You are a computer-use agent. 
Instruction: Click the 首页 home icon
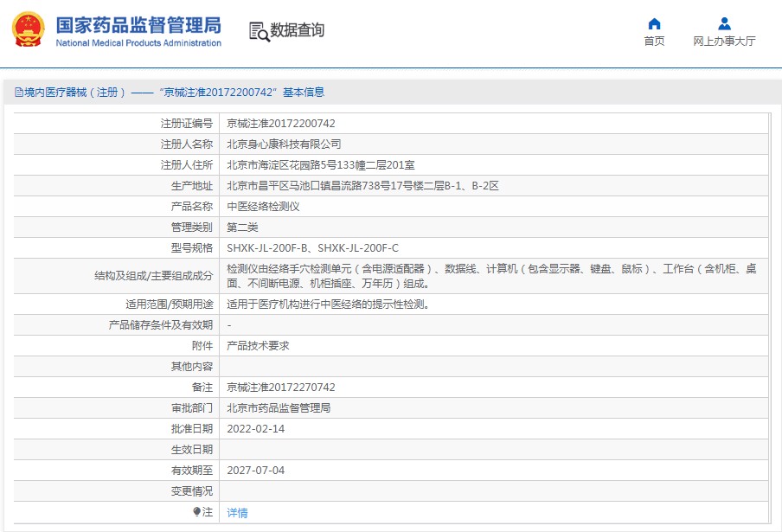pyautogui.click(x=654, y=24)
